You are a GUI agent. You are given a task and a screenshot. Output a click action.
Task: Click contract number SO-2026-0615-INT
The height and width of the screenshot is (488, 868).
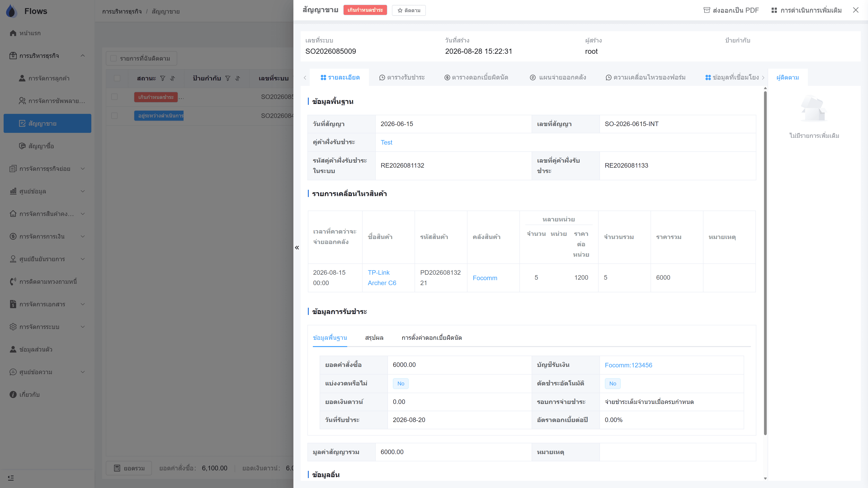(632, 124)
